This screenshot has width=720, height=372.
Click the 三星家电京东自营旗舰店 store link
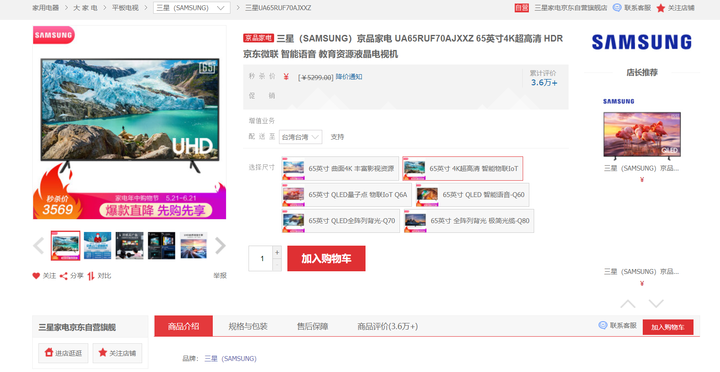(x=571, y=8)
